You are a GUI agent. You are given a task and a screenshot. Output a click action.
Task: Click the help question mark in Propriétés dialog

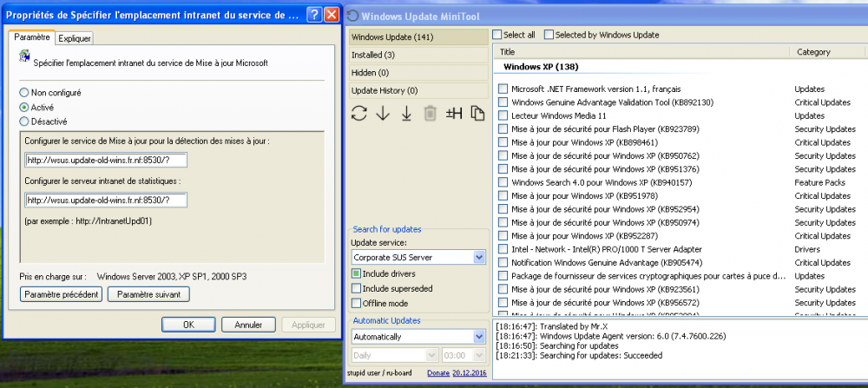click(313, 15)
